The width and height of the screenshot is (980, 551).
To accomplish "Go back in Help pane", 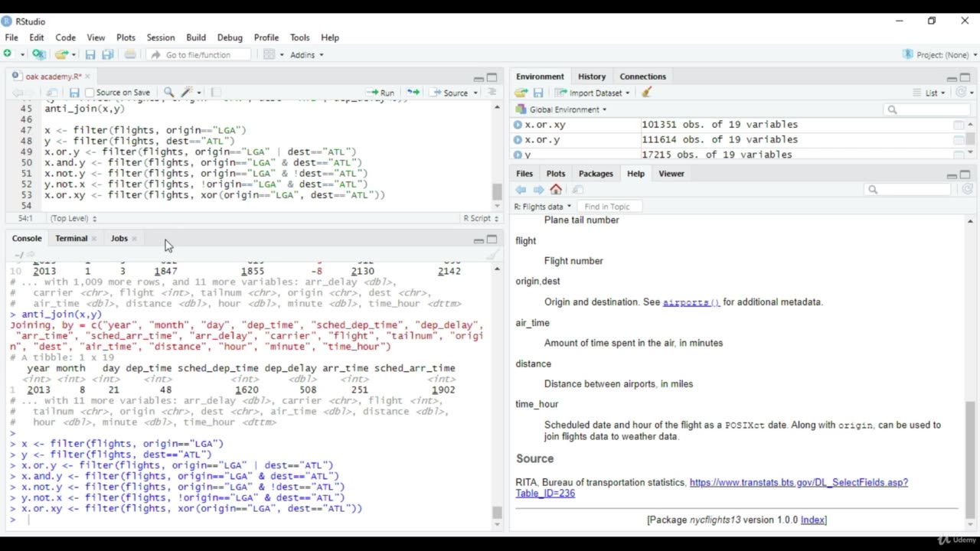I will [521, 190].
